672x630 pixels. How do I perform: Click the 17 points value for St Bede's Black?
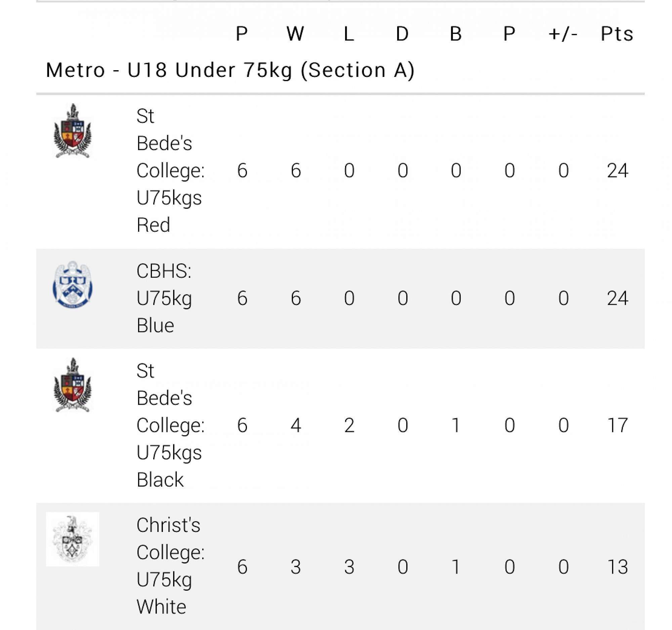[x=617, y=425]
